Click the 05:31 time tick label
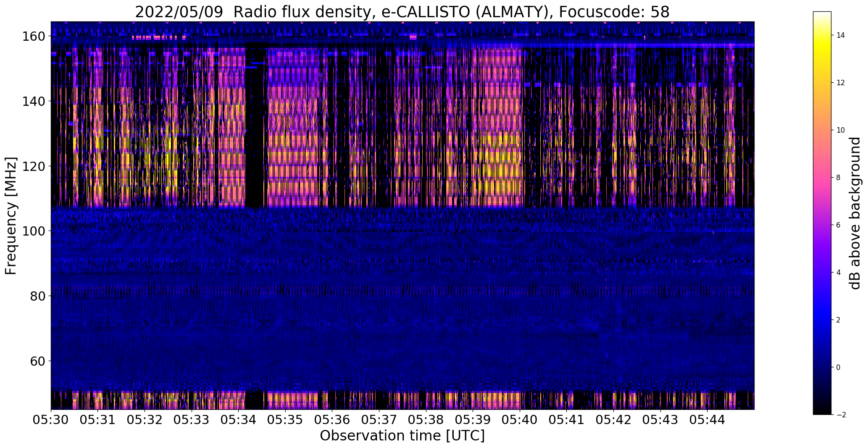This screenshot has width=868, height=448. pos(97,420)
